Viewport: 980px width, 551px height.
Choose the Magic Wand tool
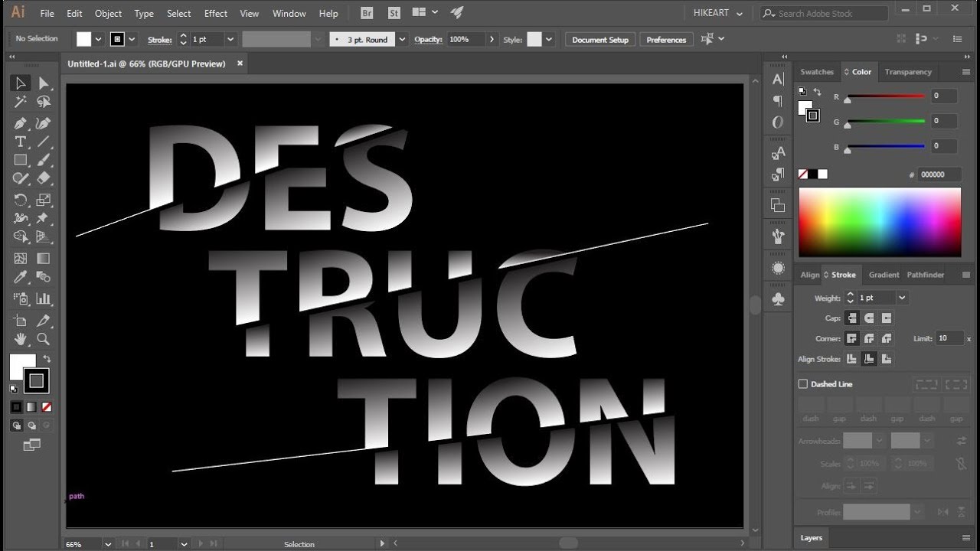click(x=21, y=103)
